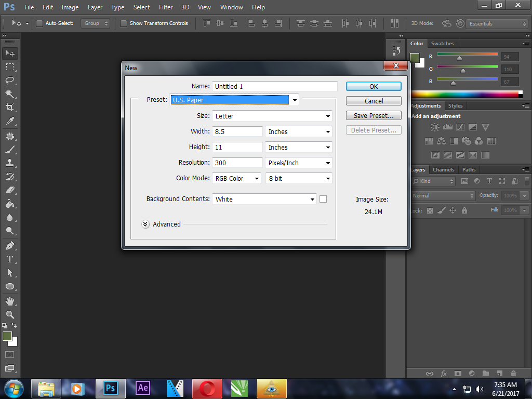
Task: Switch to the Swatches tab
Action: 442,44
